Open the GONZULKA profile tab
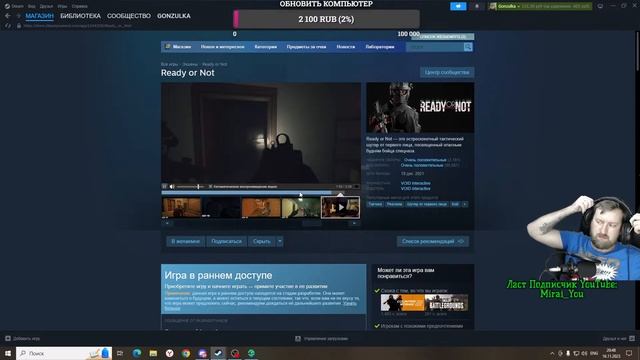 174,16
